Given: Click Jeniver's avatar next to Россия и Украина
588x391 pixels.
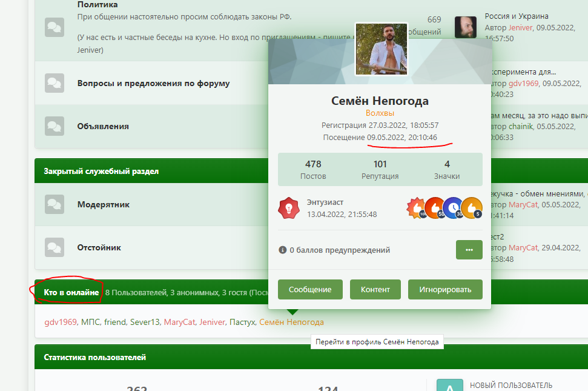Looking at the screenshot, I should click(x=466, y=27).
